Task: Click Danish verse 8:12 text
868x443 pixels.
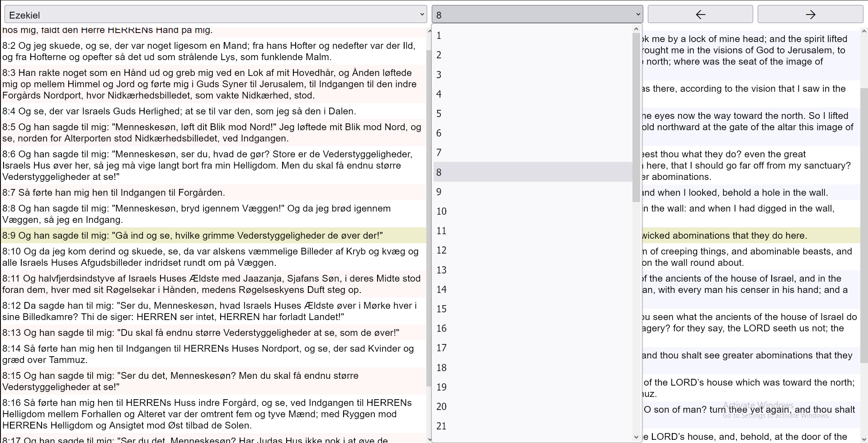Action: [x=213, y=311]
